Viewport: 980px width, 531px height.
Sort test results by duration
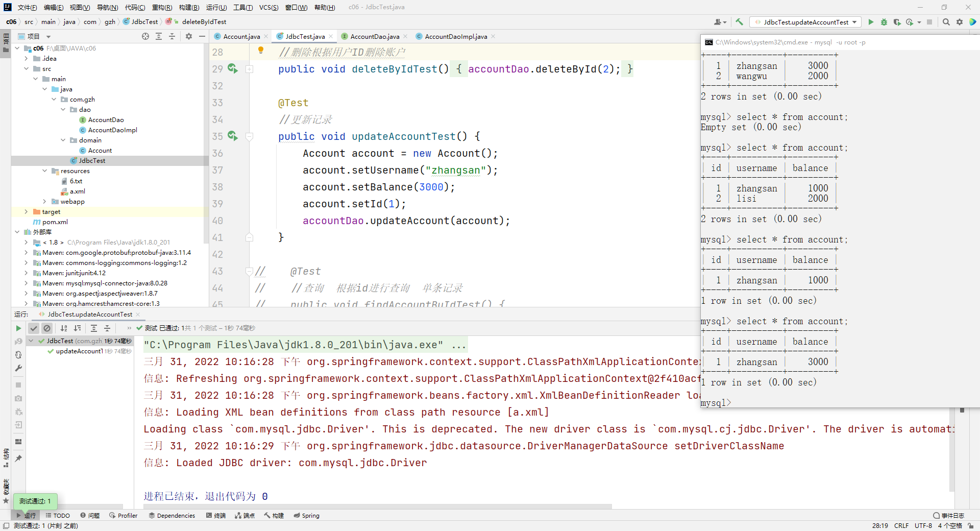point(77,328)
